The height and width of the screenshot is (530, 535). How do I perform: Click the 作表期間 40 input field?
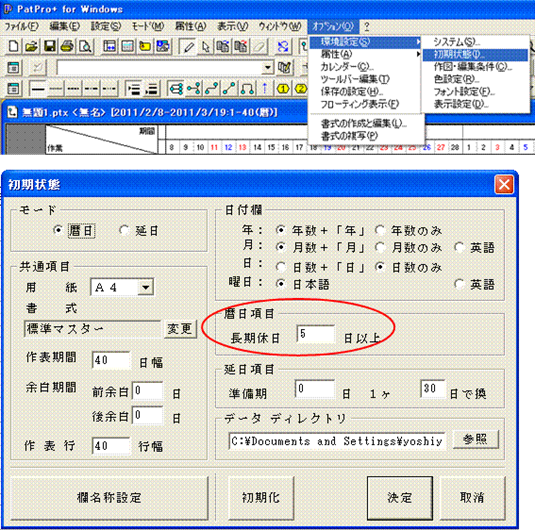click(111, 360)
